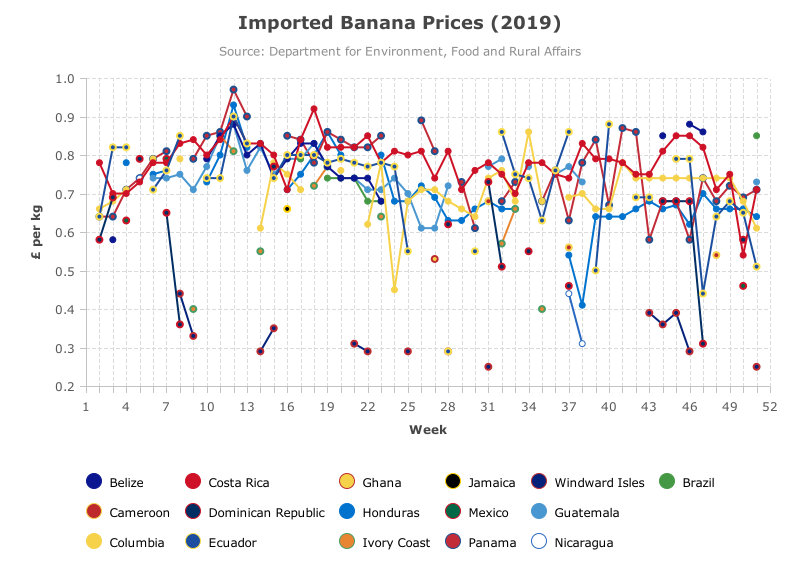Click the Nicaragua hollow circle marker
The width and height of the screenshot is (800, 570).
point(539,541)
